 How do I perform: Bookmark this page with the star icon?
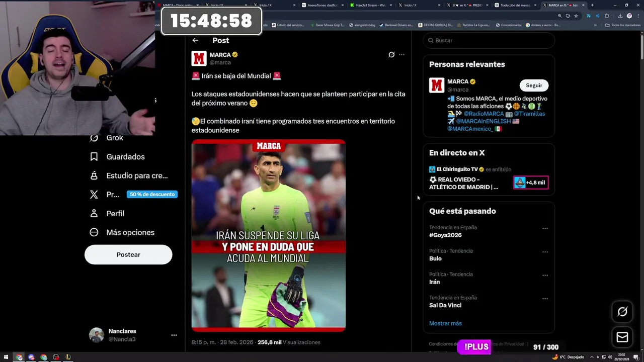[576, 16]
